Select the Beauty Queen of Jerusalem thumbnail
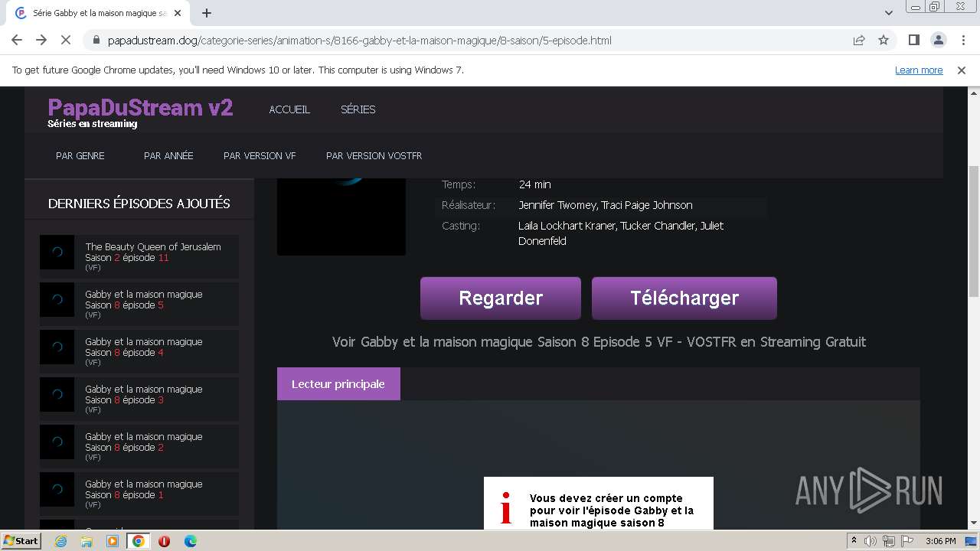 57,252
